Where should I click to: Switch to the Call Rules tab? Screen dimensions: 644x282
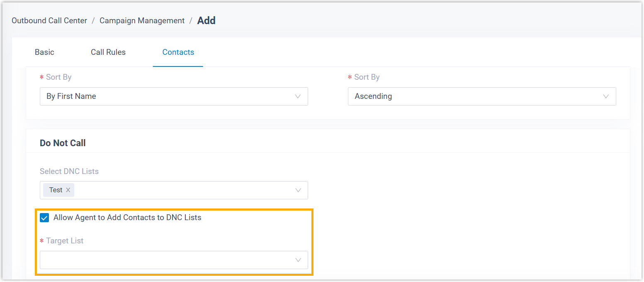click(x=108, y=52)
